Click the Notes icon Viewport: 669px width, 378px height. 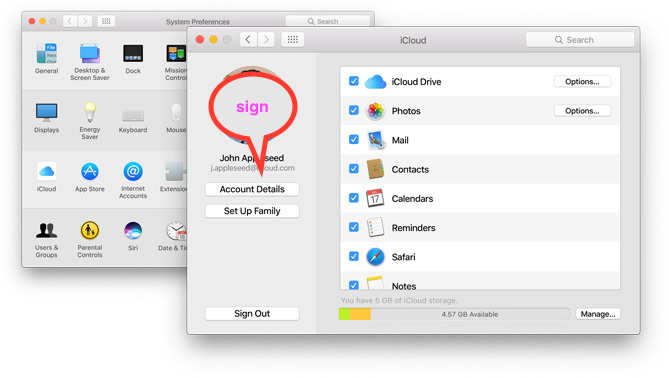coord(375,283)
